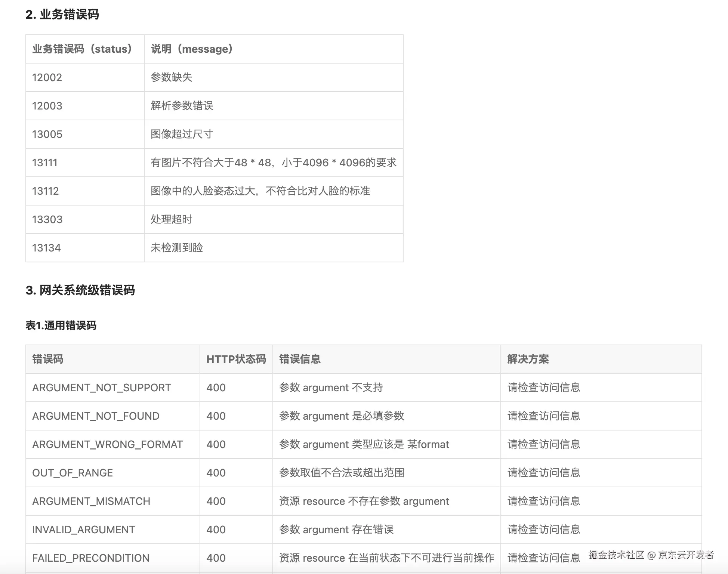Click the 网关系统级错误码 heading

(x=80, y=290)
